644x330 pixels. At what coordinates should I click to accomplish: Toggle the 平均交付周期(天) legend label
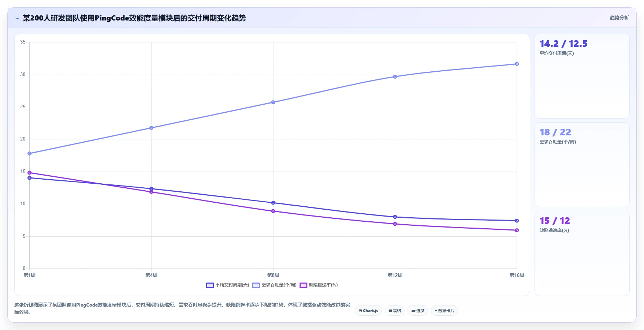point(232,285)
